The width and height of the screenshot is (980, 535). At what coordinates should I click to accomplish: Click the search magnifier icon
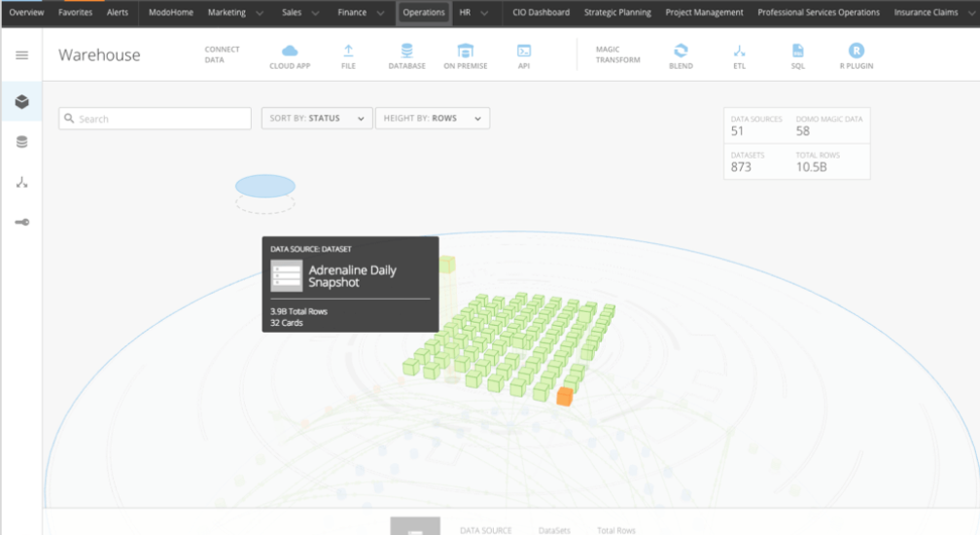(x=69, y=118)
